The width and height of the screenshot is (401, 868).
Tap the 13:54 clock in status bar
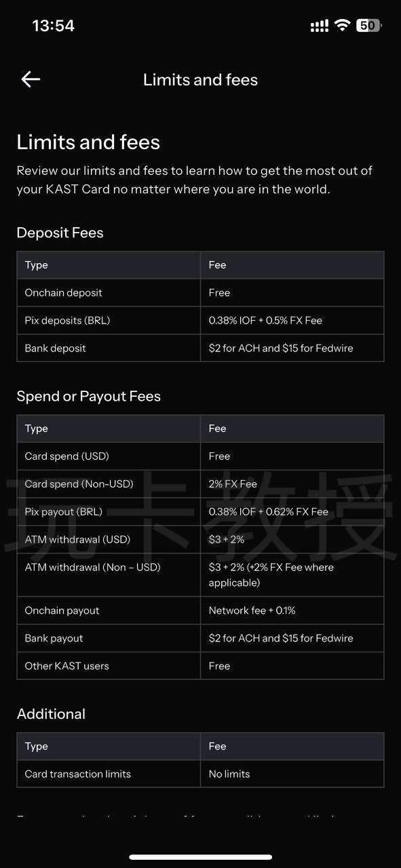[54, 26]
